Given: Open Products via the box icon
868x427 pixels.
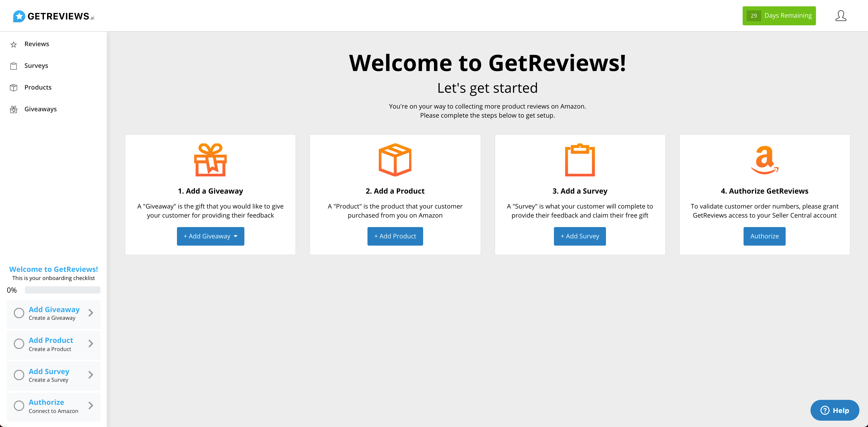Looking at the screenshot, I should (x=14, y=88).
